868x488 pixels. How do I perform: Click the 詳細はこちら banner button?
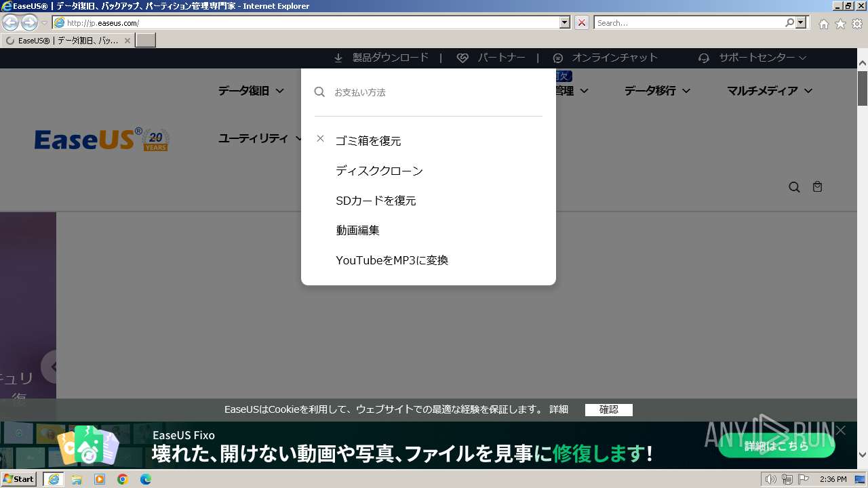[x=776, y=446]
